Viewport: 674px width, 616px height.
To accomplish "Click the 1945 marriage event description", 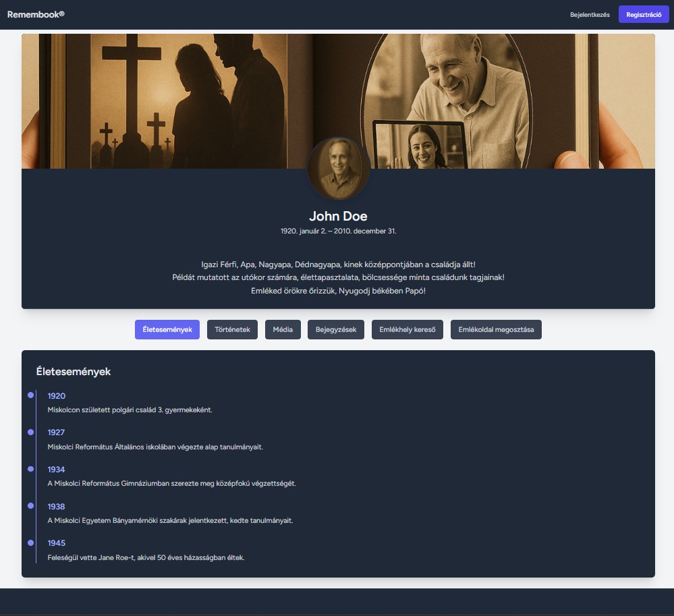I will (146, 558).
